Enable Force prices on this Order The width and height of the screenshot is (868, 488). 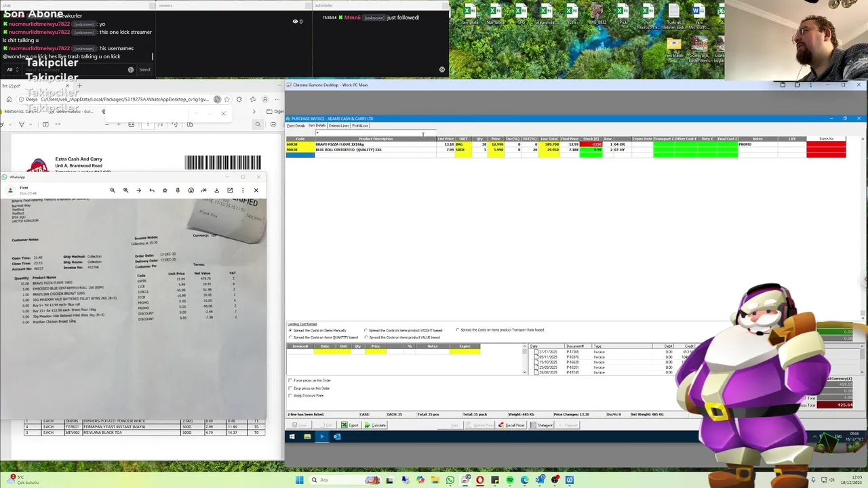(x=291, y=381)
